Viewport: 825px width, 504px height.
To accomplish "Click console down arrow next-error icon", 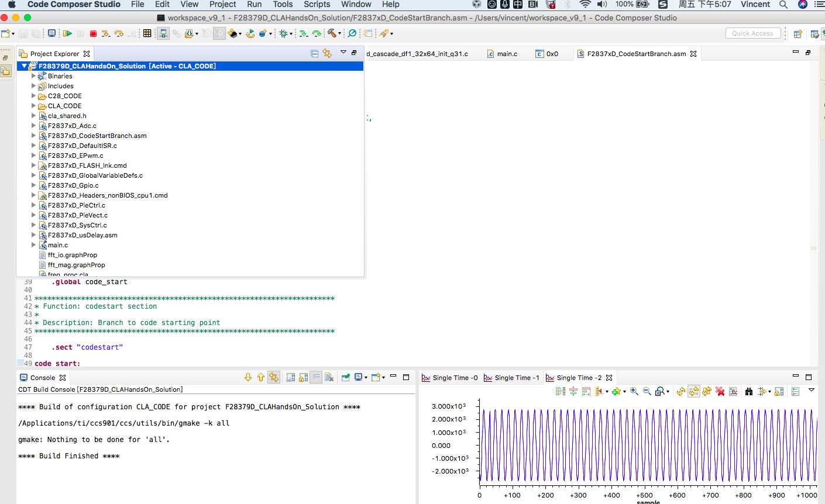I will (x=248, y=377).
